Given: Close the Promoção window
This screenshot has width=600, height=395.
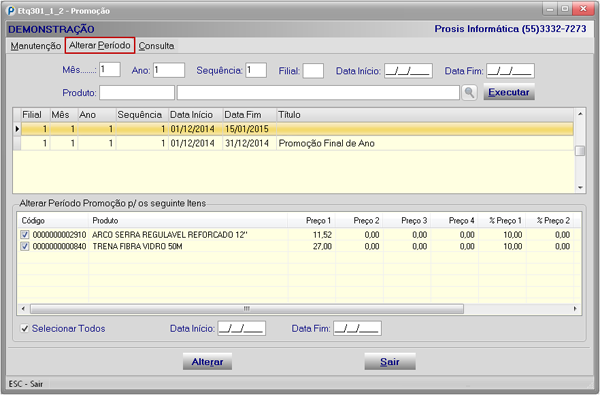Looking at the screenshot, I should point(583,9).
